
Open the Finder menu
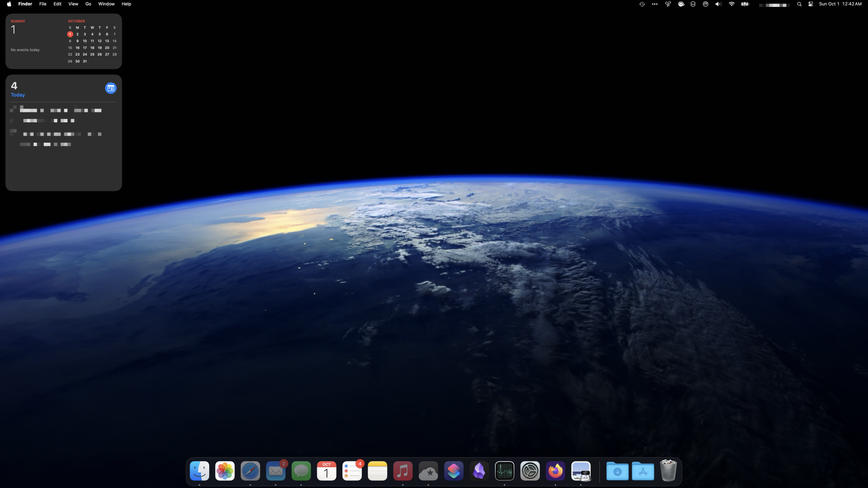point(25,4)
